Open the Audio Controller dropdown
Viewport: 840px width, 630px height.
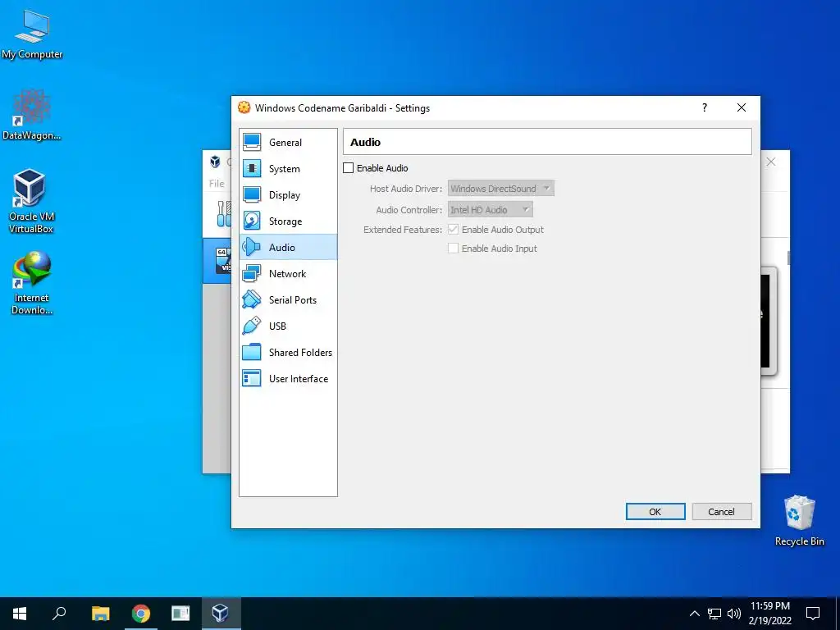491,210
